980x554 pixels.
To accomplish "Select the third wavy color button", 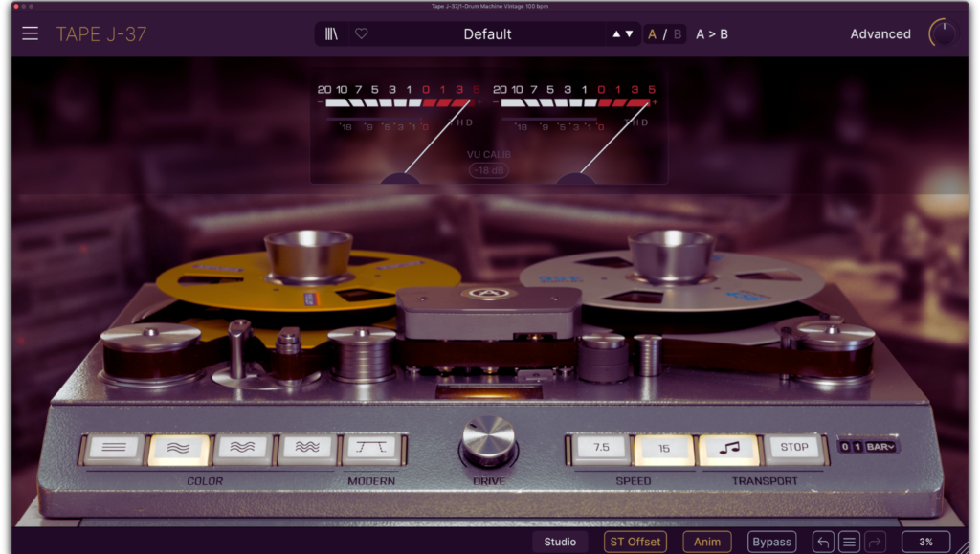I will (x=242, y=448).
